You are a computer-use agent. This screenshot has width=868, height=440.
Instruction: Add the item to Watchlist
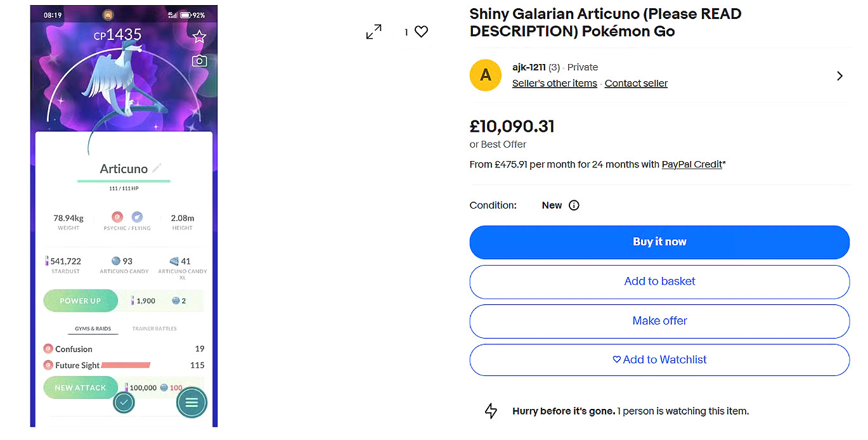click(659, 359)
